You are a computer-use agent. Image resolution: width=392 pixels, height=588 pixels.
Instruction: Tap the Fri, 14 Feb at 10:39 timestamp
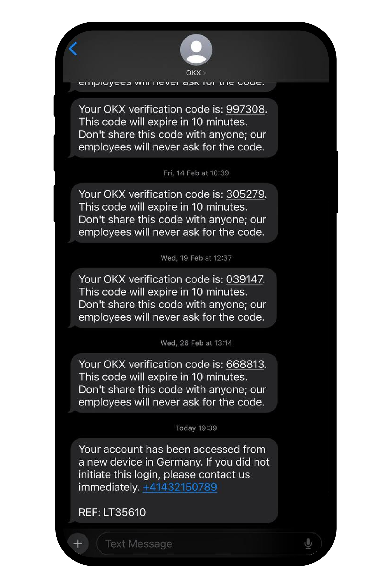(x=196, y=173)
